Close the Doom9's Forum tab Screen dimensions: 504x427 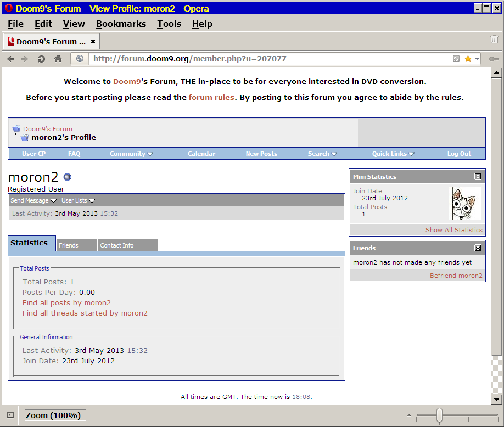point(93,42)
